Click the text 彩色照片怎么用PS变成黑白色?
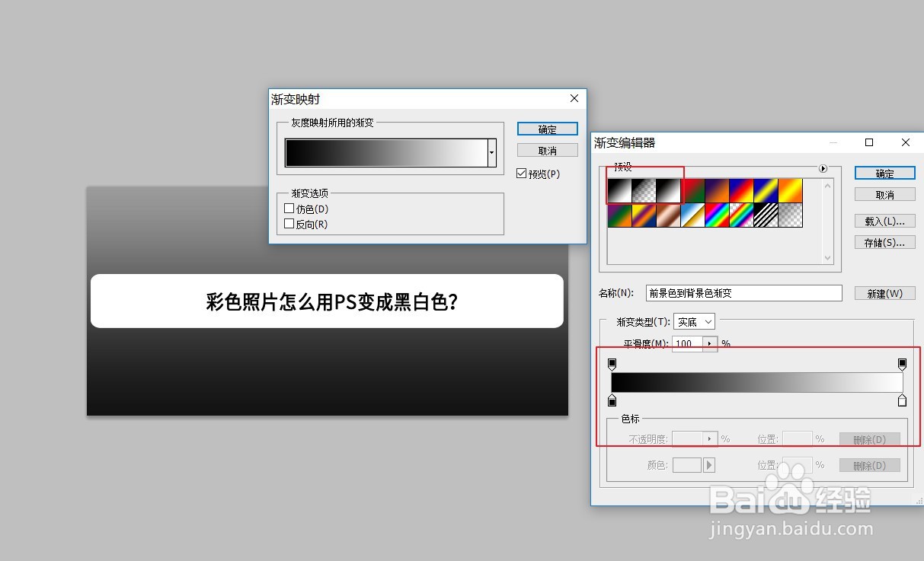The width and height of the screenshot is (924, 561). pos(332,302)
